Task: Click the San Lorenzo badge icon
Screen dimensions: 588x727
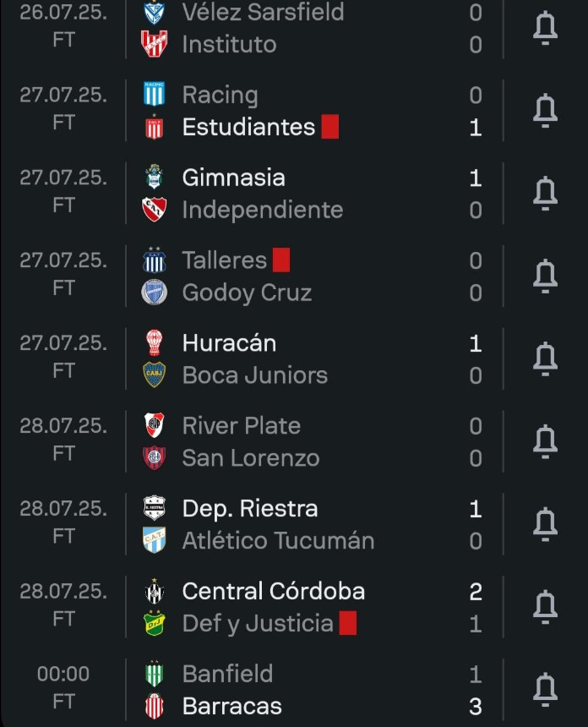Action: click(x=154, y=457)
